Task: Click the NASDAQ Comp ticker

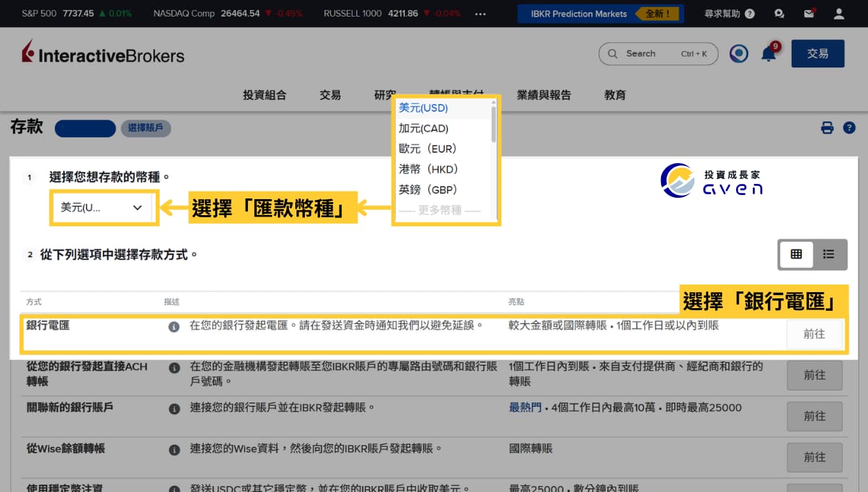Action: click(228, 14)
